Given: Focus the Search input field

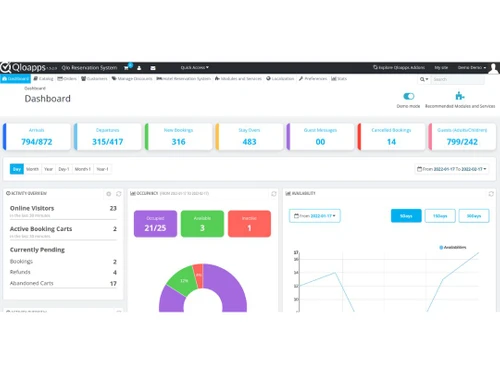Looking at the screenshot, I should (x=458, y=79).
